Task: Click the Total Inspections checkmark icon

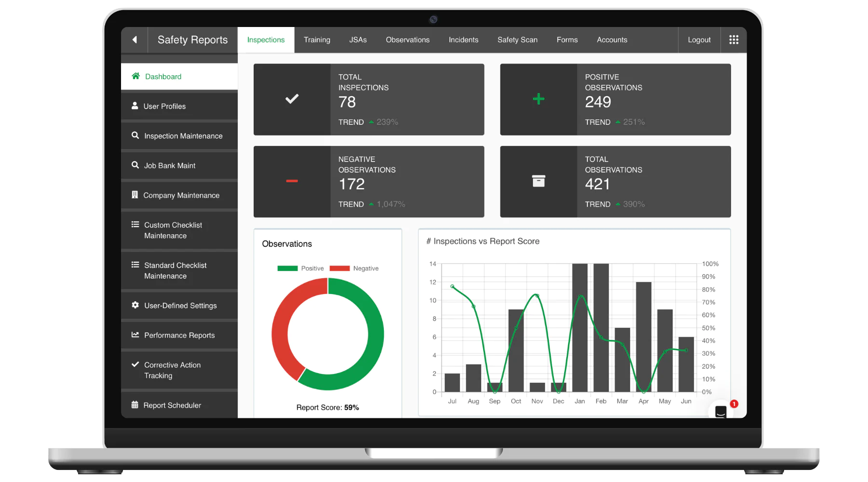Action: point(292,99)
